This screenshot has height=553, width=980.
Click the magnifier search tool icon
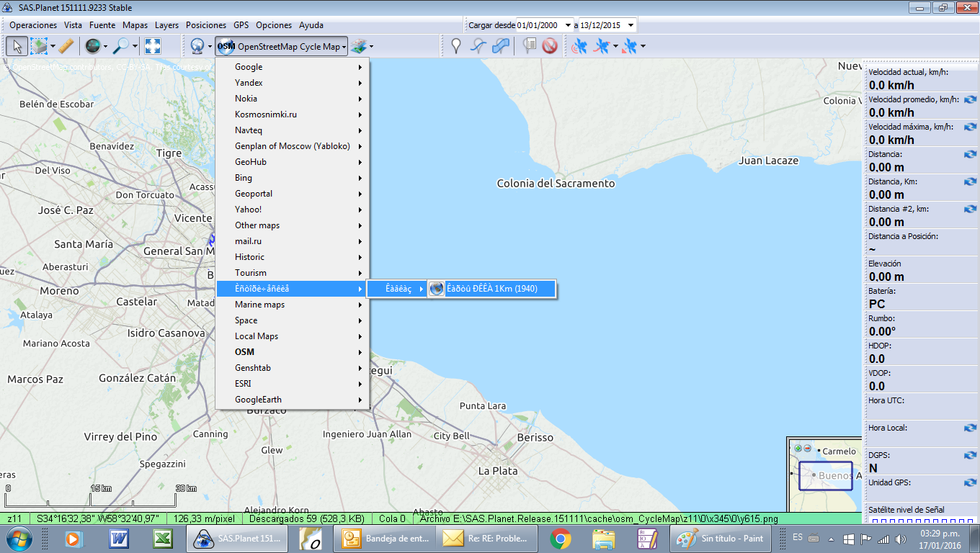tap(121, 46)
